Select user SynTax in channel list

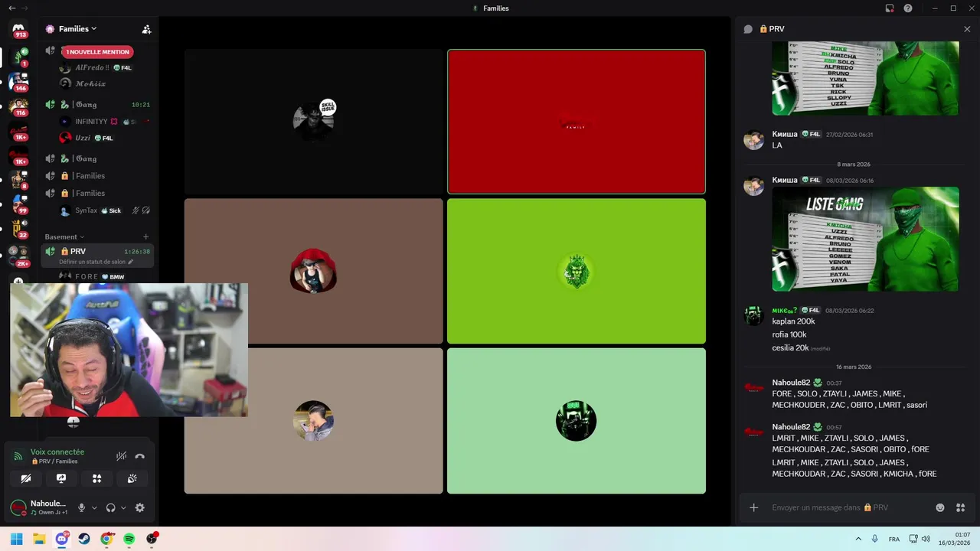pyautogui.click(x=104, y=210)
